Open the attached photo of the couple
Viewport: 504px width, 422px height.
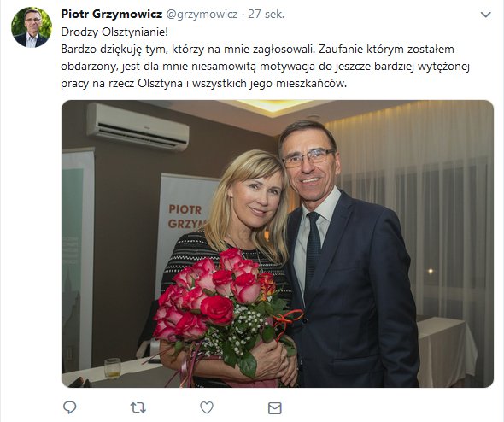278,243
